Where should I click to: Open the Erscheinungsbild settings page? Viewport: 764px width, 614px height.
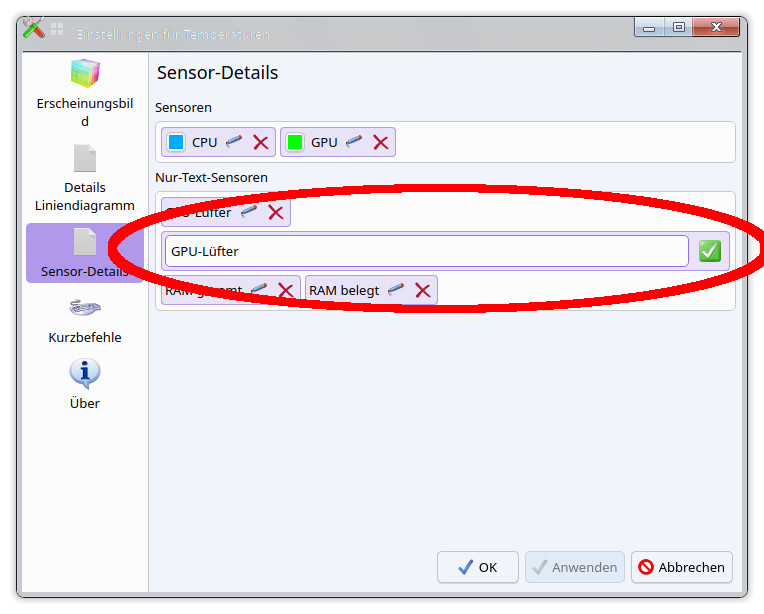pos(85,92)
